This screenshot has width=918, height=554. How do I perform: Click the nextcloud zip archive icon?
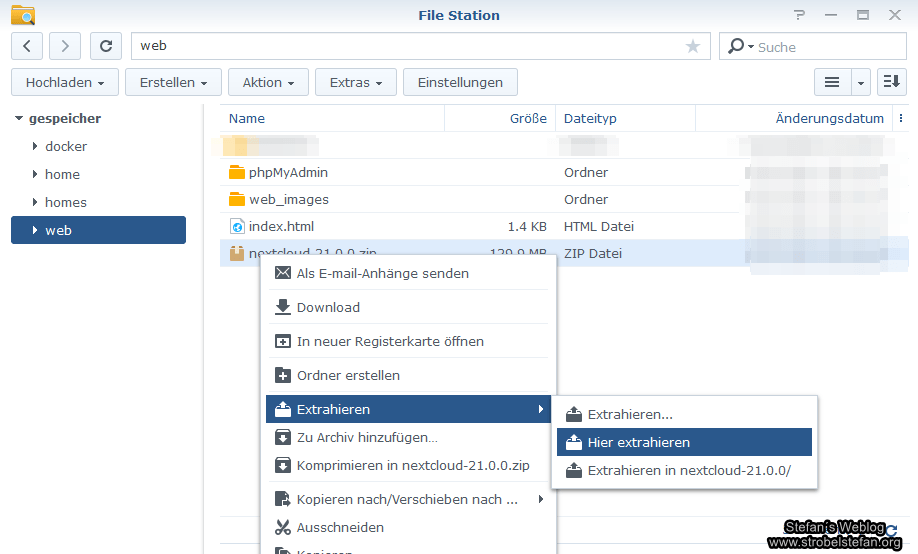[x=237, y=253]
